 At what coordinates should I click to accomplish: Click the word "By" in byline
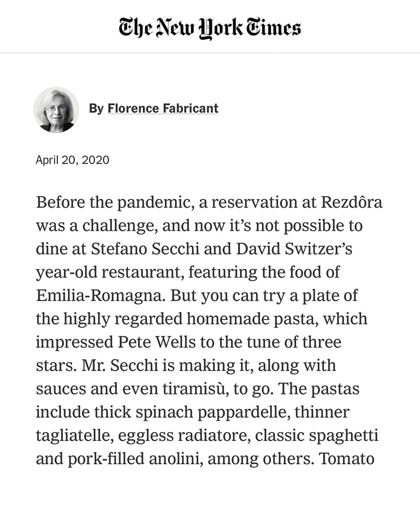click(96, 108)
